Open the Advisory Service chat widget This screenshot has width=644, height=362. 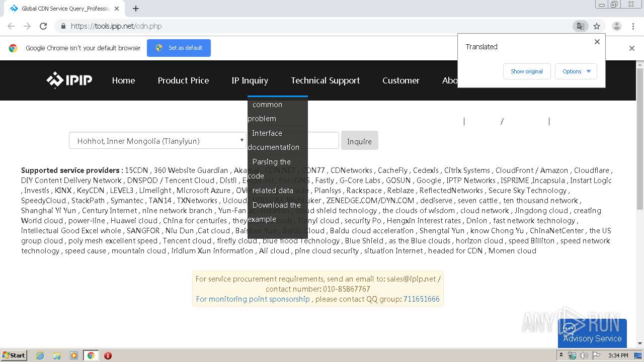click(x=592, y=333)
